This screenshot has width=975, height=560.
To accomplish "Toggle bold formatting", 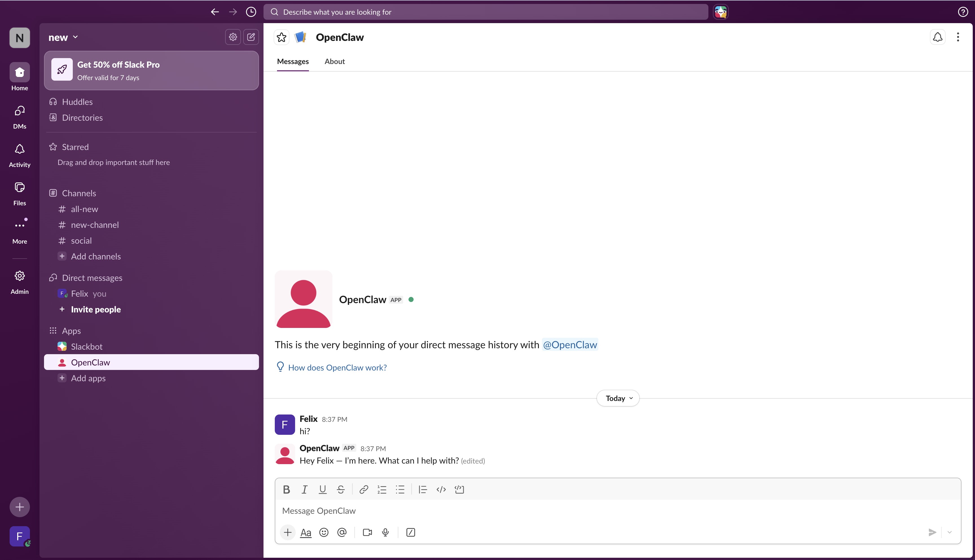I will pyautogui.click(x=286, y=489).
